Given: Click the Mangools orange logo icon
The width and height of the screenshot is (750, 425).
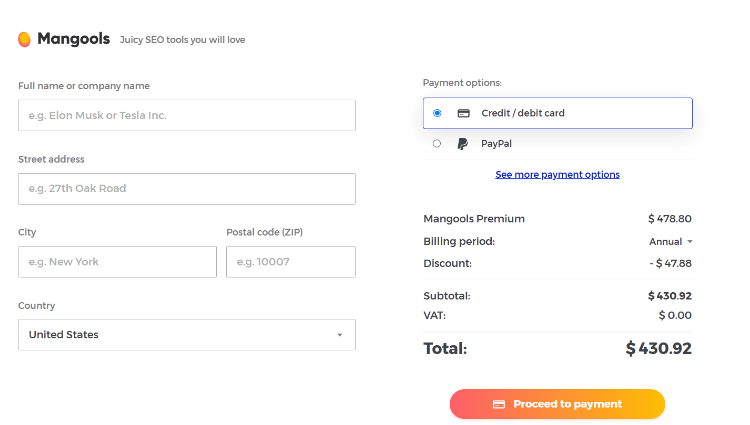Looking at the screenshot, I should click(24, 39).
